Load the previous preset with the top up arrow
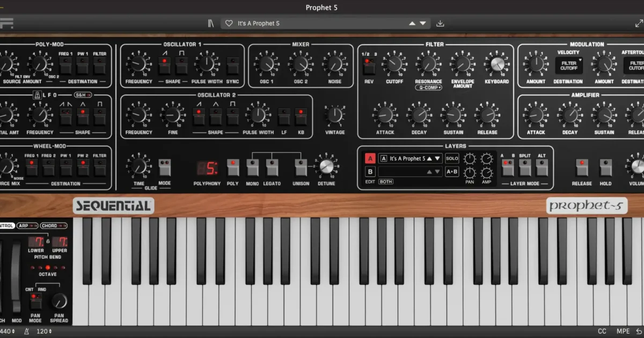 coord(412,23)
